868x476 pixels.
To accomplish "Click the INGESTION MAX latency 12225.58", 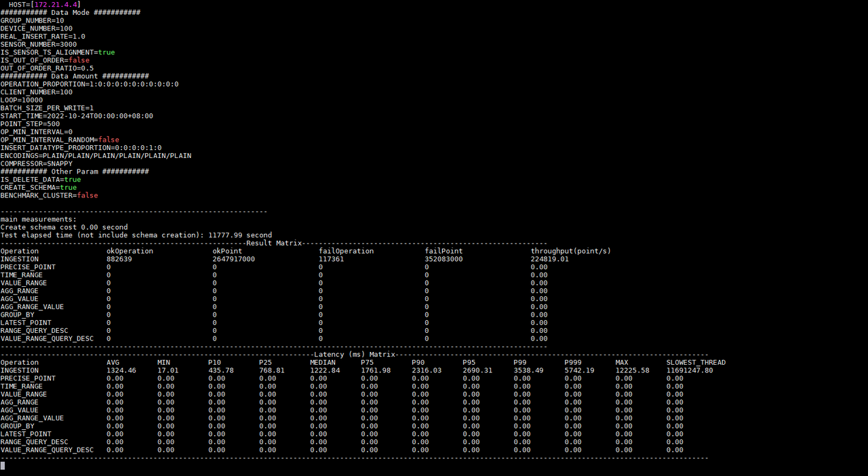I will (632, 371).
